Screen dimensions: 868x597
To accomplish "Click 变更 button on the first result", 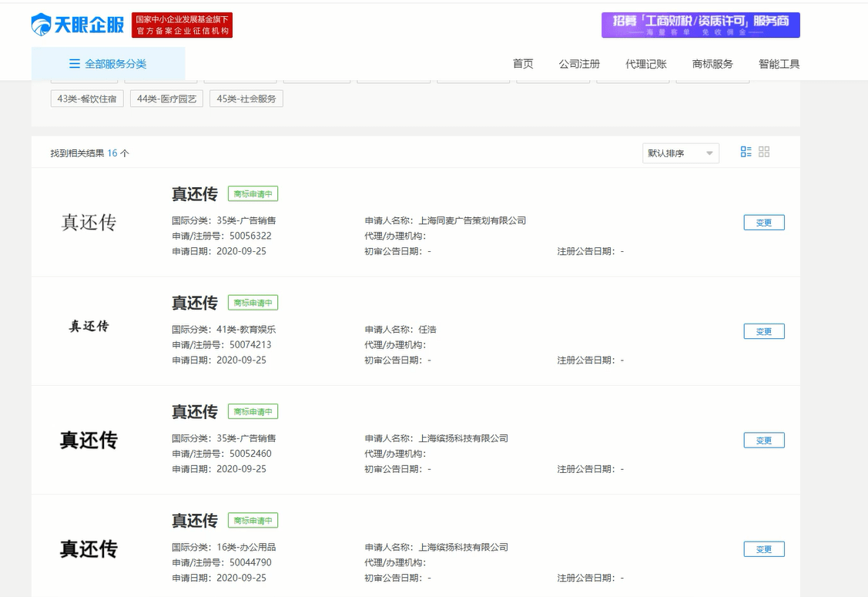I will 763,222.
